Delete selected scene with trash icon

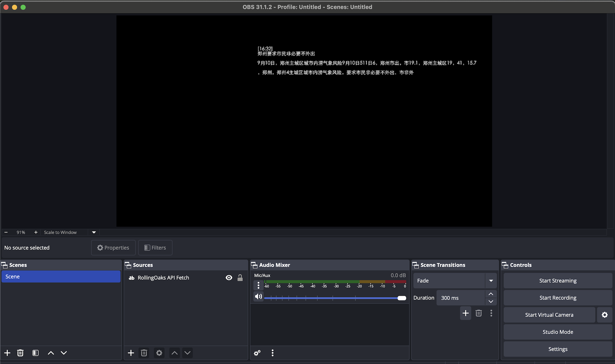coord(20,353)
